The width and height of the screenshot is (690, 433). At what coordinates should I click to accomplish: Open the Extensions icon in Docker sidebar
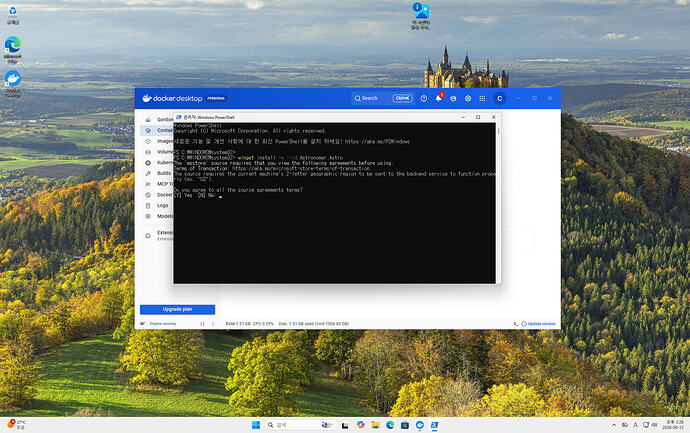[x=148, y=235]
